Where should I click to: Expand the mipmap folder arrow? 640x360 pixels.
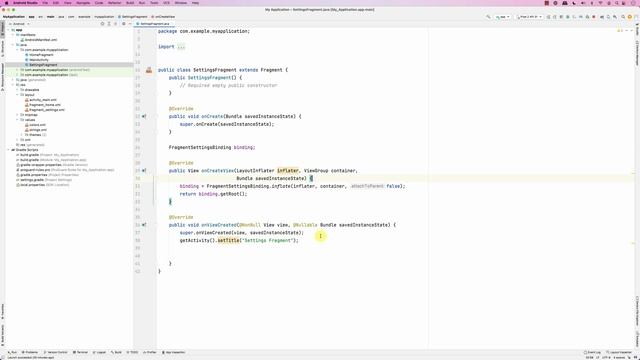[x=17, y=115]
